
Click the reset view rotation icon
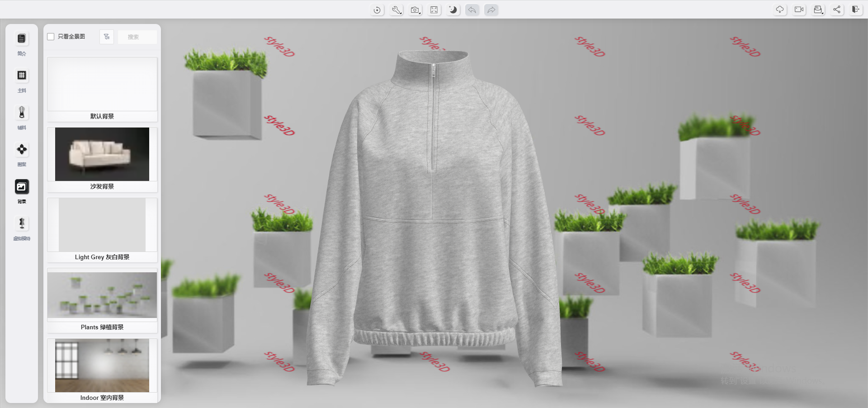(x=377, y=10)
